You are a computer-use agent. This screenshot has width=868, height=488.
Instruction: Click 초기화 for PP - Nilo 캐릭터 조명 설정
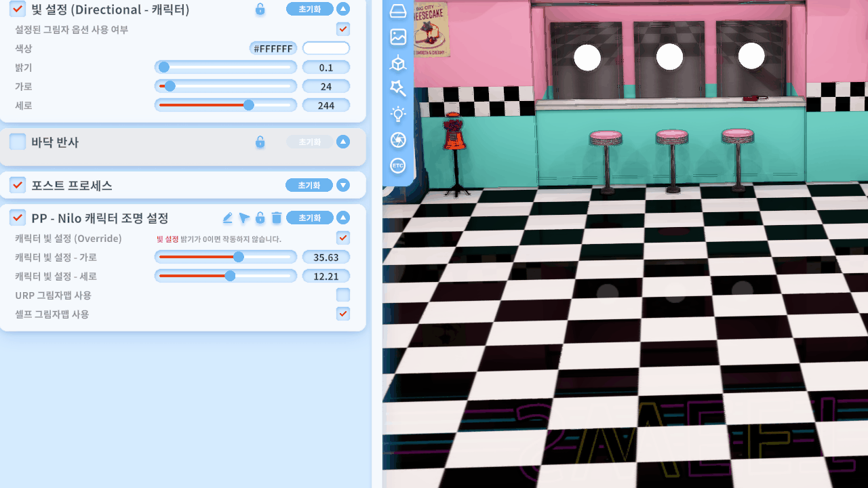pyautogui.click(x=310, y=218)
